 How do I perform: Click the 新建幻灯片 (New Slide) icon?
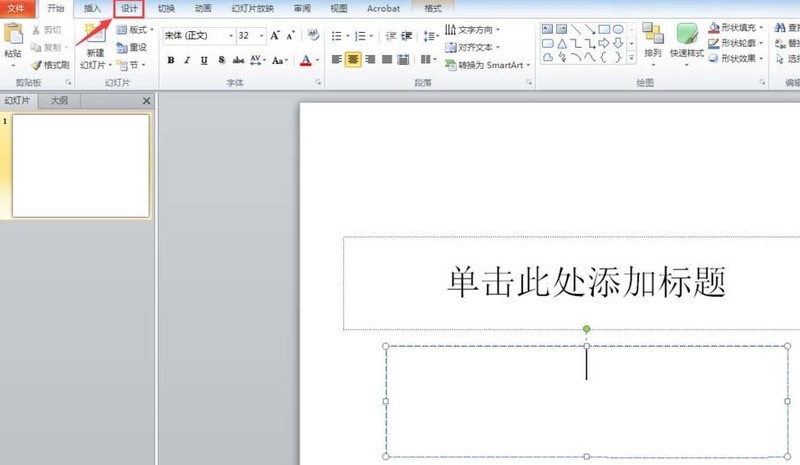click(x=95, y=34)
